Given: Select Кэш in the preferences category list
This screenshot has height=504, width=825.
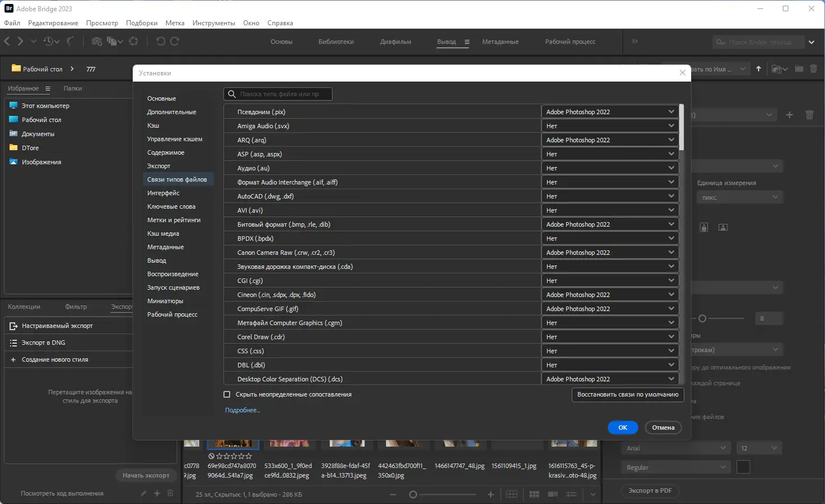Looking at the screenshot, I should (x=153, y=125).
